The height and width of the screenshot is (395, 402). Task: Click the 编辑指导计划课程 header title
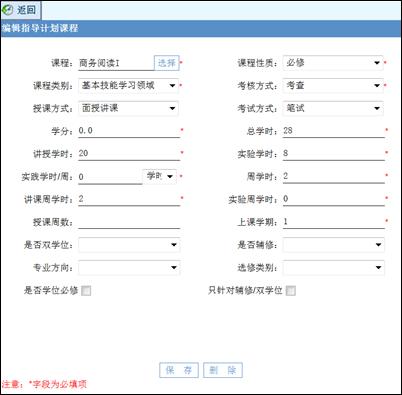coord(40,28)
